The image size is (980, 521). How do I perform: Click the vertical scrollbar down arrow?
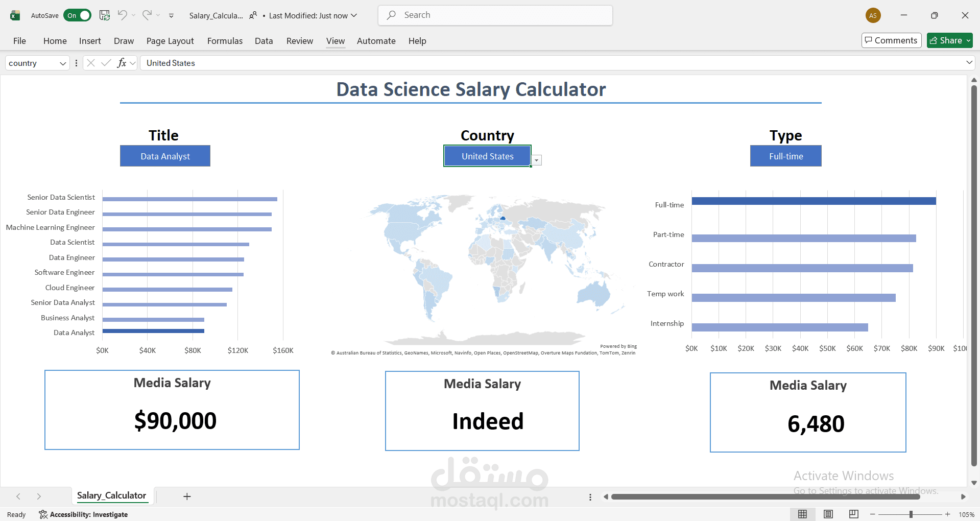(x=974, y=483)
